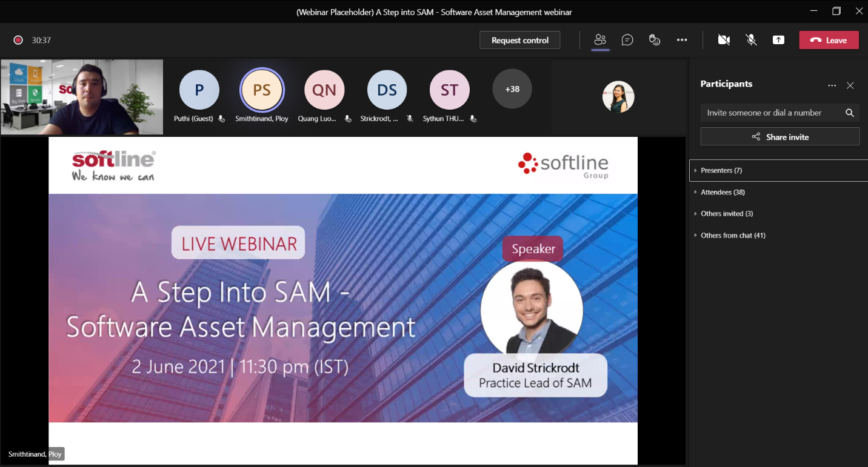Click Invite someone or dial a number field
Image resolution: width=868 pixels, height=467 pixels.
[780, 113]
